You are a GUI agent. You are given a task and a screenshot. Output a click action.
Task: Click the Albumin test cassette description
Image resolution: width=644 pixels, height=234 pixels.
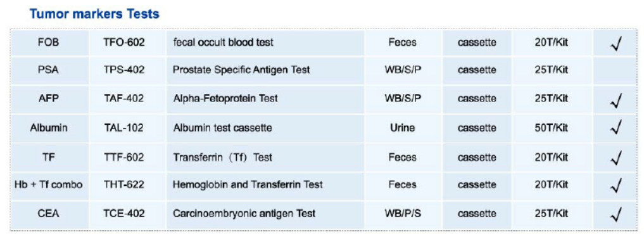point(222,128)
